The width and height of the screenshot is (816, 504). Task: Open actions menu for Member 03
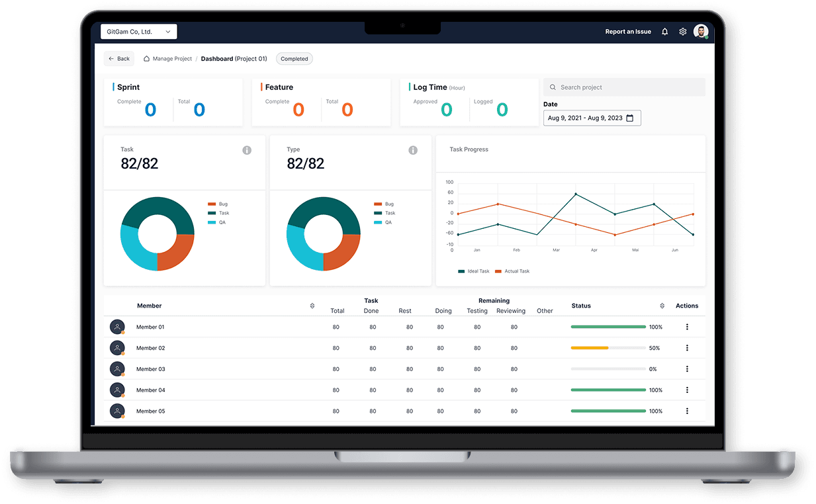coord(687,369)
